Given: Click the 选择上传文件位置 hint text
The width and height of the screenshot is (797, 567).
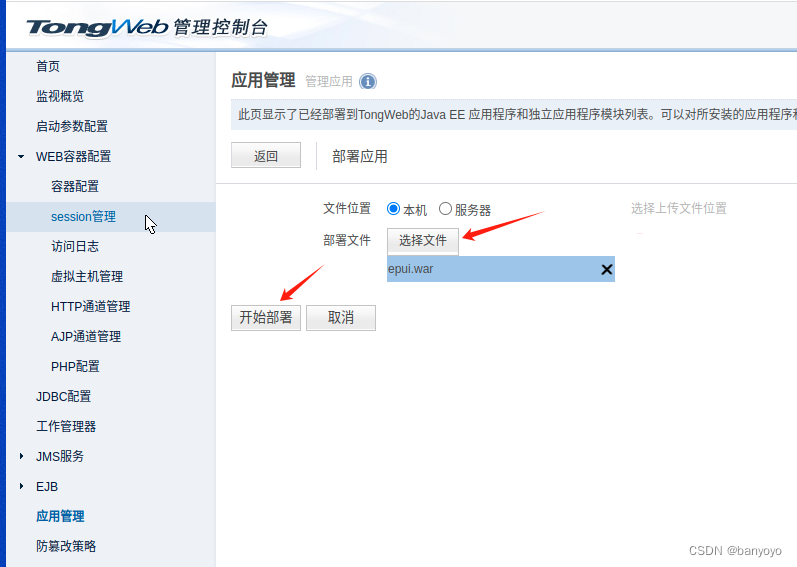Looking at the screenshot, I should (x=679, y=208).
